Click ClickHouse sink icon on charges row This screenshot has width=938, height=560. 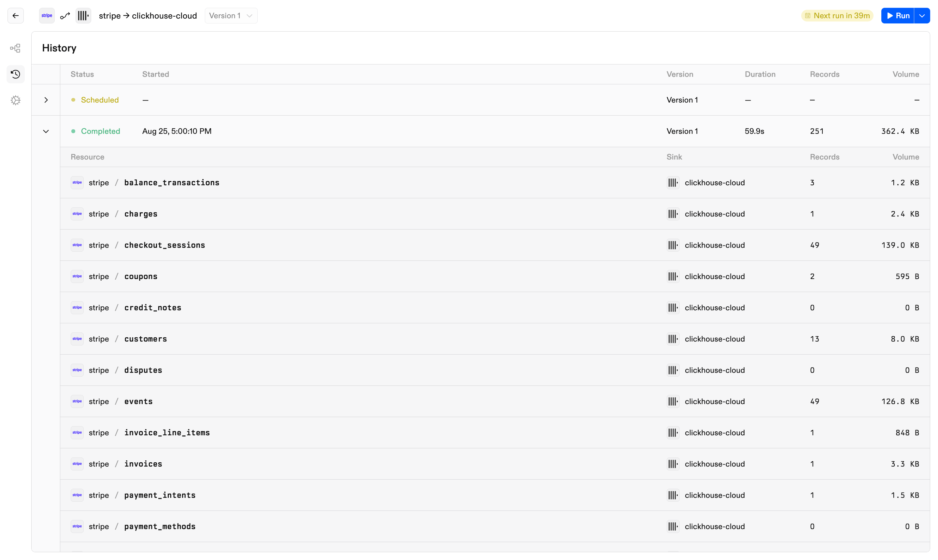coord(673,214)
